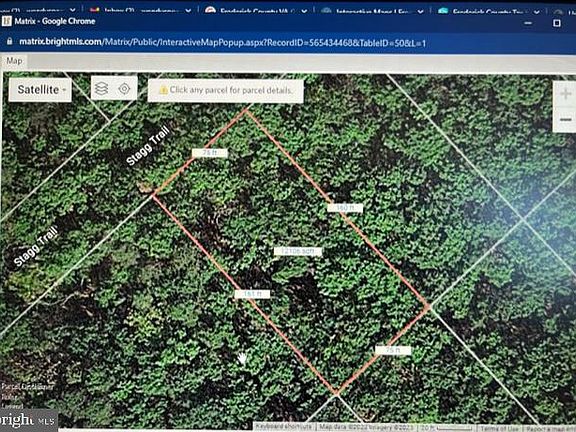This screenshot has height=432, width=576.
Task: Click the lower-left Stagg Trail road label
Action: pos(36,246)
